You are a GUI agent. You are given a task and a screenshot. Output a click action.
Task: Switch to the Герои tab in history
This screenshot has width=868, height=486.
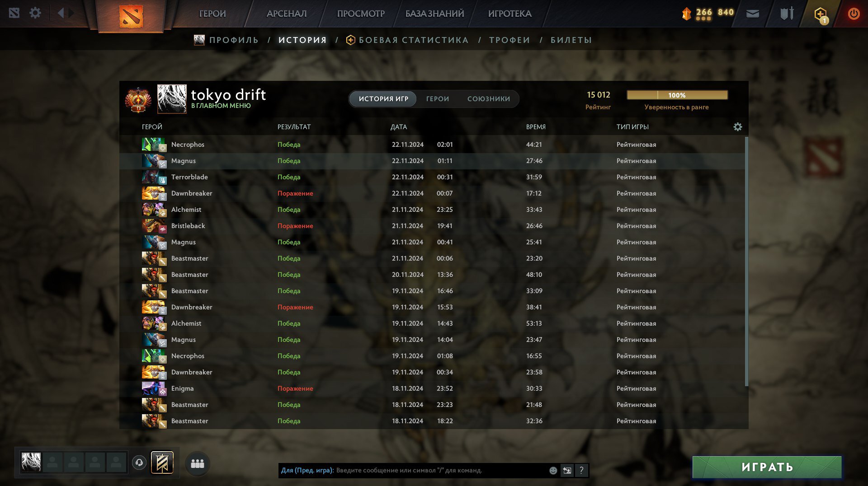pos(438,99)
